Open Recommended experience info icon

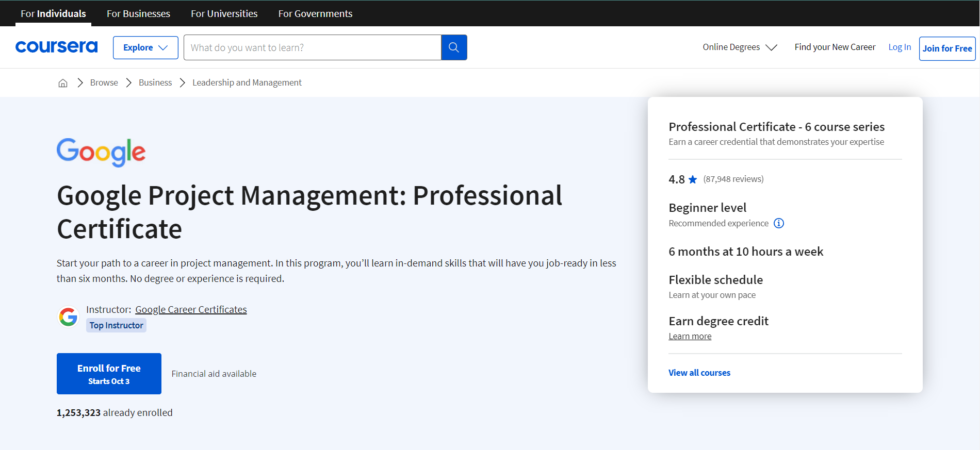(x=779, y=223)
